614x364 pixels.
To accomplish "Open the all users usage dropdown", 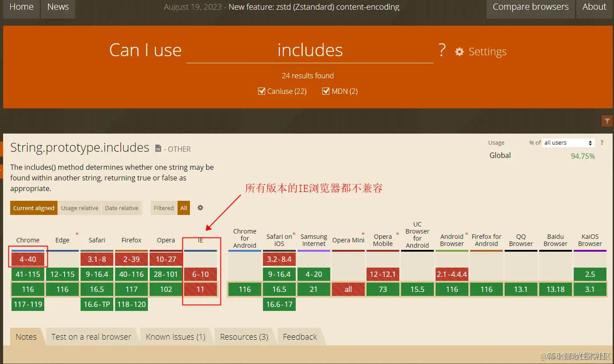I will (x=568, y=143).
